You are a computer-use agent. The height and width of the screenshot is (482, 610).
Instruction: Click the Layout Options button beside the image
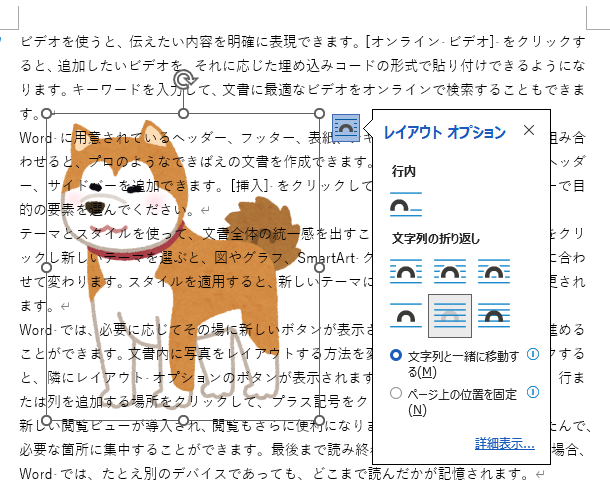346,128
